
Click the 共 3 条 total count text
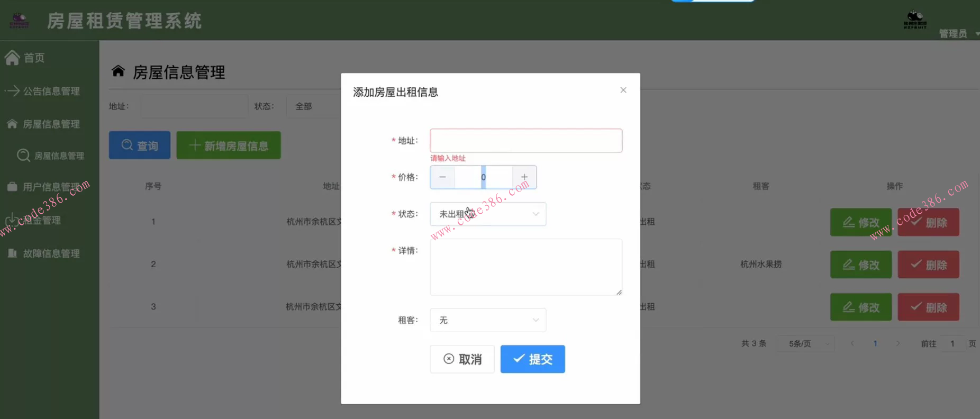[x=754, y=343]
